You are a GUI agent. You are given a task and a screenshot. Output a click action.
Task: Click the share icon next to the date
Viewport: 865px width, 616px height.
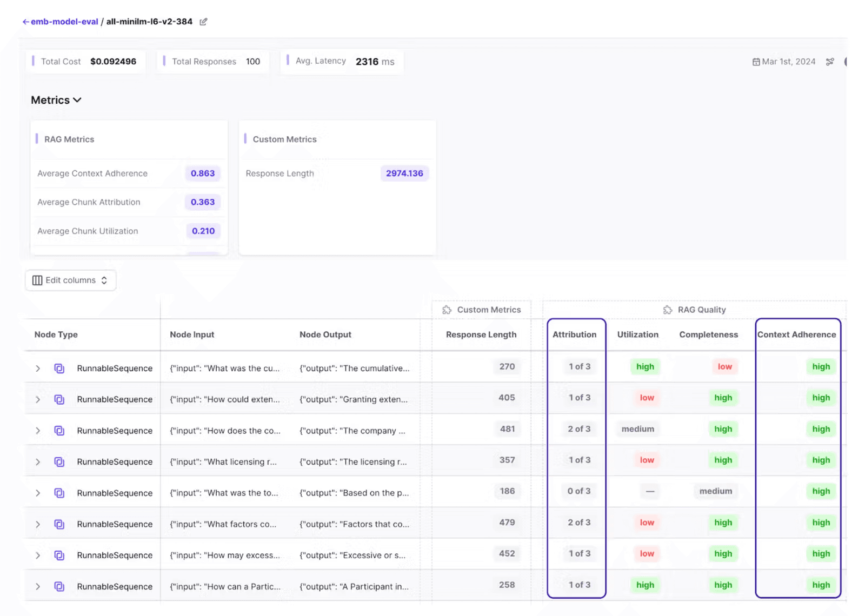[x=830, y=62]
